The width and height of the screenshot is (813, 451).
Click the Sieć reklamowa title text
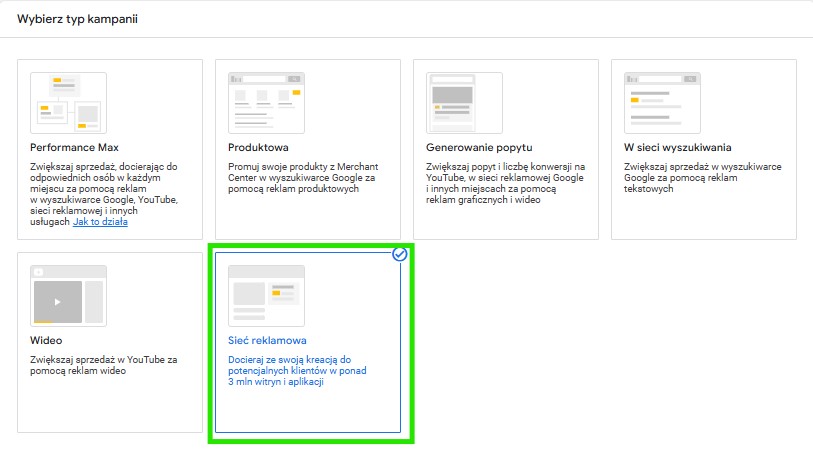click(267, 341)
